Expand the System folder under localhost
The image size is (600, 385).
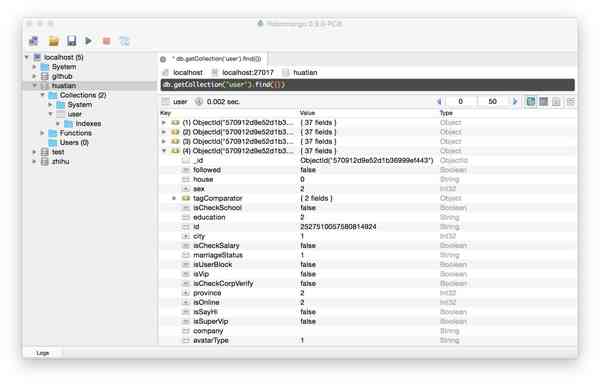(34, 67)
